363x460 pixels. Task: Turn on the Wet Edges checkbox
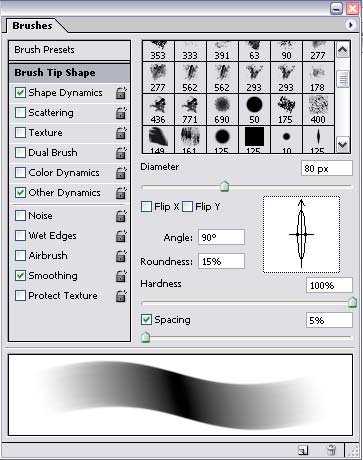[20, 236]
